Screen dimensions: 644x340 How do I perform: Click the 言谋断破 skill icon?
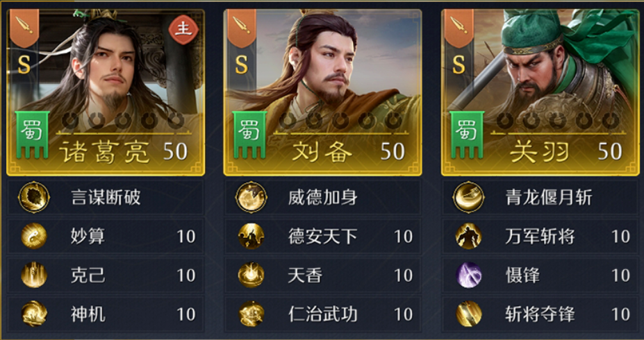point(33,198)
